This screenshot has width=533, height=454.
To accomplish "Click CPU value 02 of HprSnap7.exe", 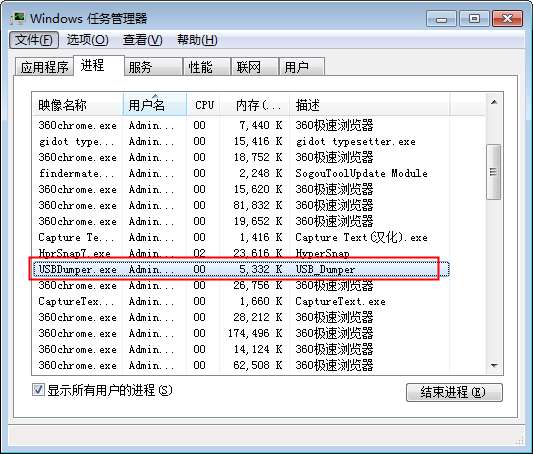I will pyautogui.click(x=200, y=254).
